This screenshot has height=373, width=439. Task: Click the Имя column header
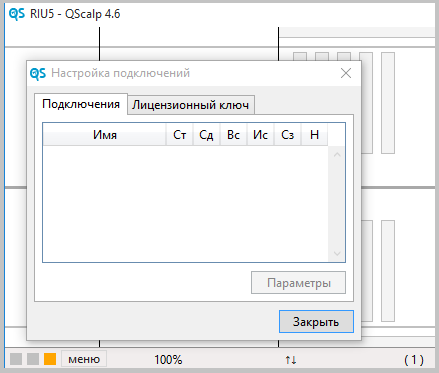coord(105,135)
